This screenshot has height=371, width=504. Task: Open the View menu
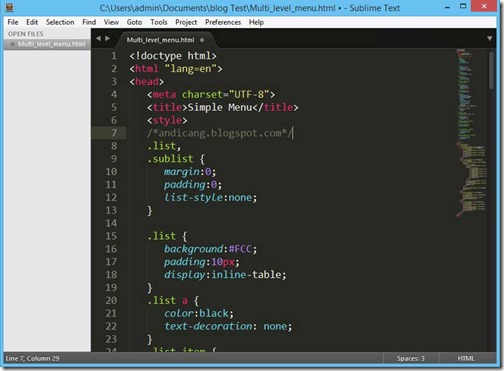tap(111, 22)
